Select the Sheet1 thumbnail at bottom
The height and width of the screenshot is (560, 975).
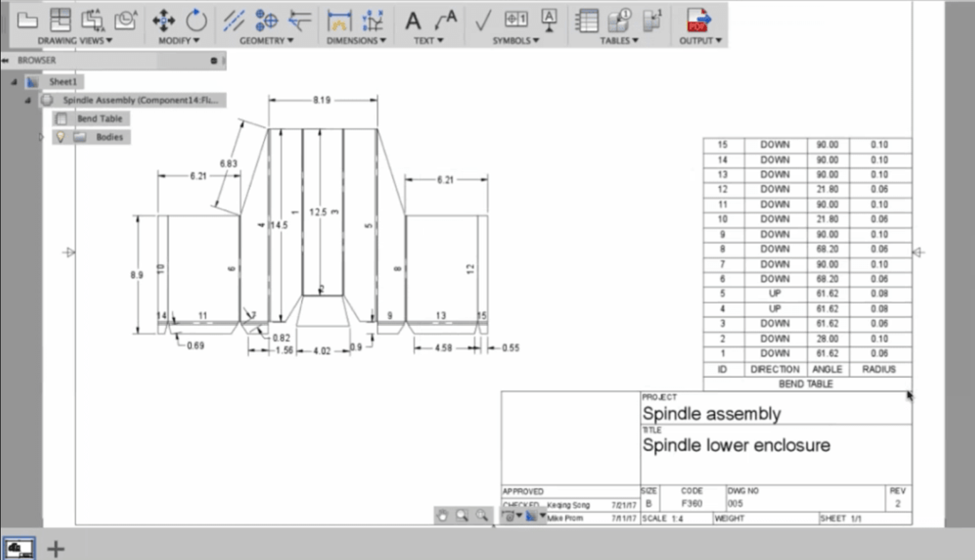coord(19,547)
